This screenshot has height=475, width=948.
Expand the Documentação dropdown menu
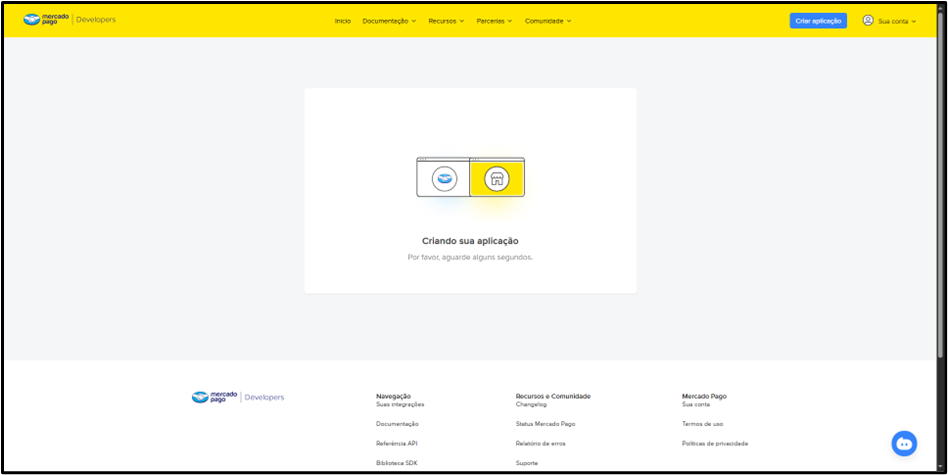[x=389, y=21]
